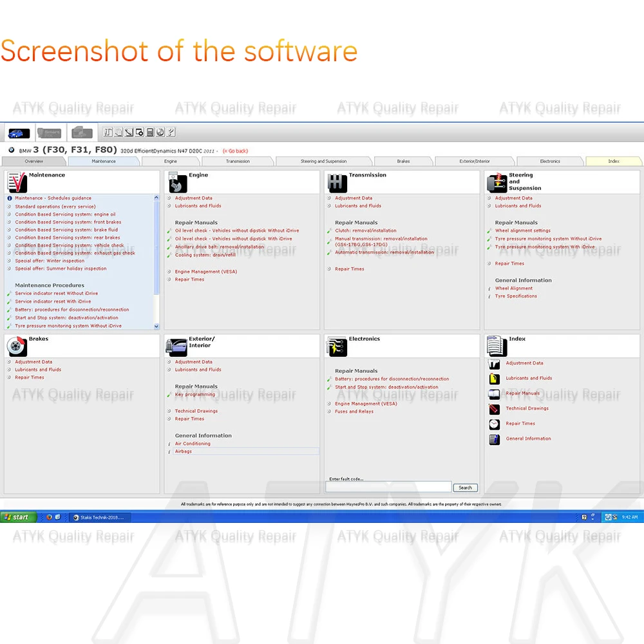The width and height of the screenshot is (644, 644).
Task: Click the fault code Search button
Action: pyautogui.click(x=466, y=488)
